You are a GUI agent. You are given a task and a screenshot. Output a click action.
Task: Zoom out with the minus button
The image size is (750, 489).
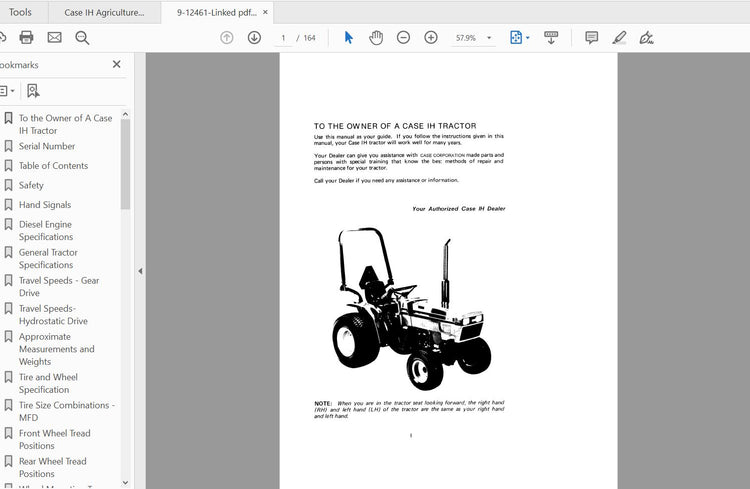[x=403, y=38]
